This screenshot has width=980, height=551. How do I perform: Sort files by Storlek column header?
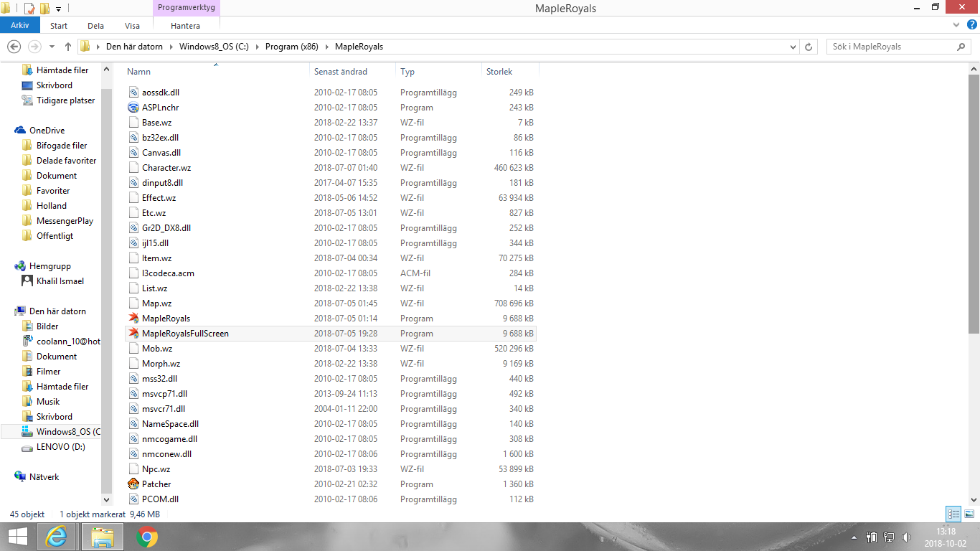coord(499,72)
